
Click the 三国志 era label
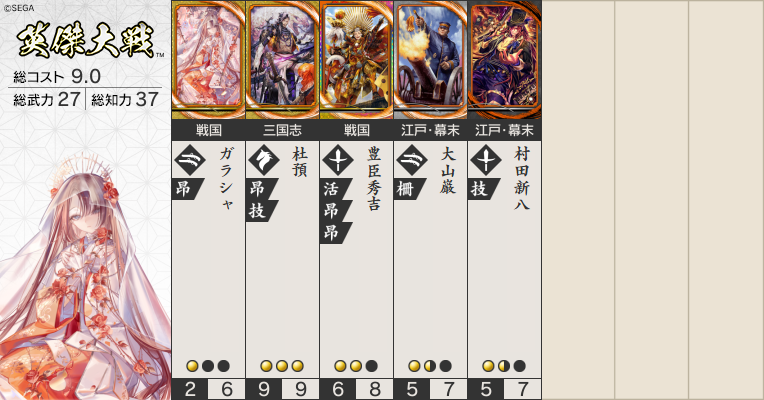point(283,131)
